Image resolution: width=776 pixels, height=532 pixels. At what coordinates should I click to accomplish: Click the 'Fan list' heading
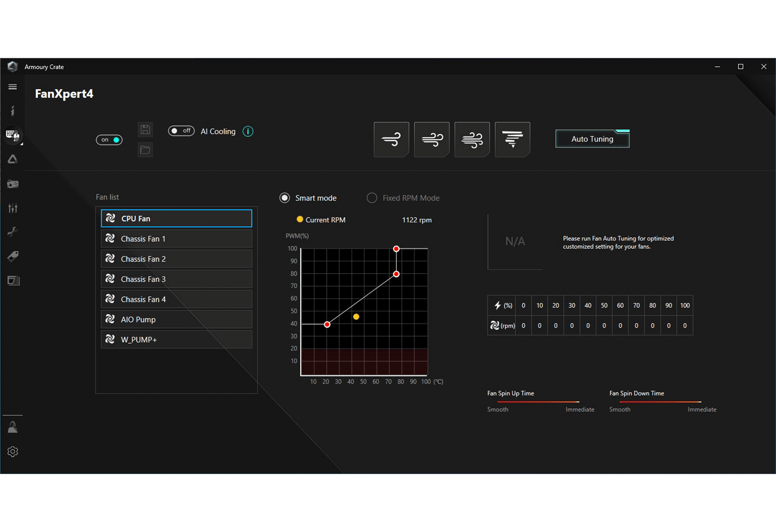point(107,197)
